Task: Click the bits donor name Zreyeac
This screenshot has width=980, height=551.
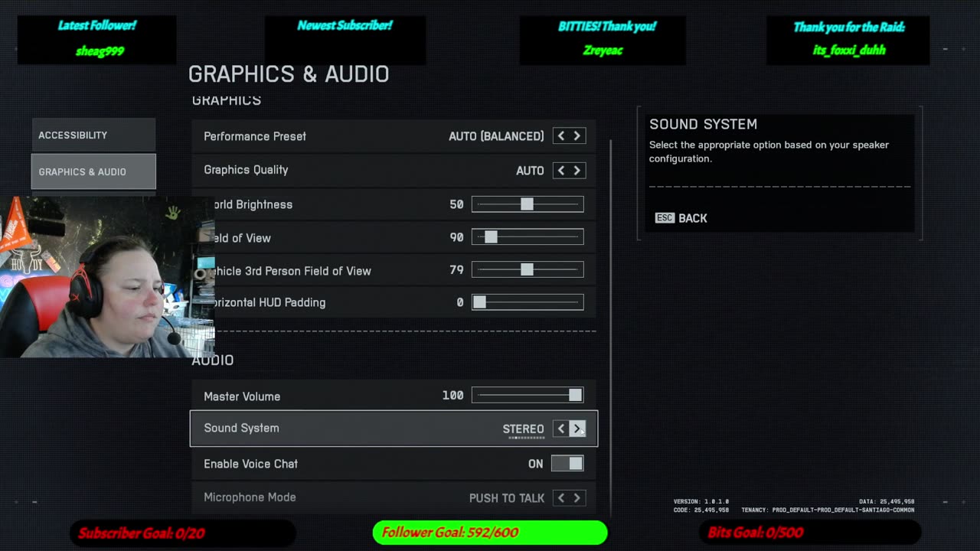Action: (x=603, y=51)
